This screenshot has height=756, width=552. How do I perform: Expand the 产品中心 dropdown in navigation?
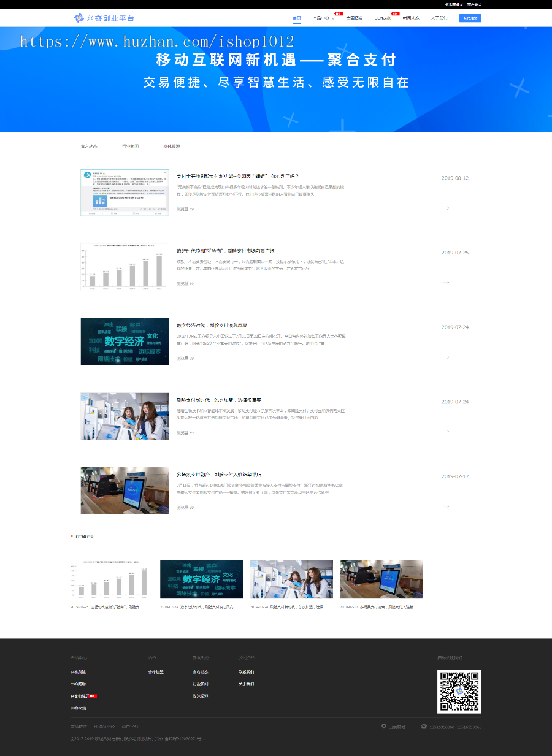pos(323,18)
